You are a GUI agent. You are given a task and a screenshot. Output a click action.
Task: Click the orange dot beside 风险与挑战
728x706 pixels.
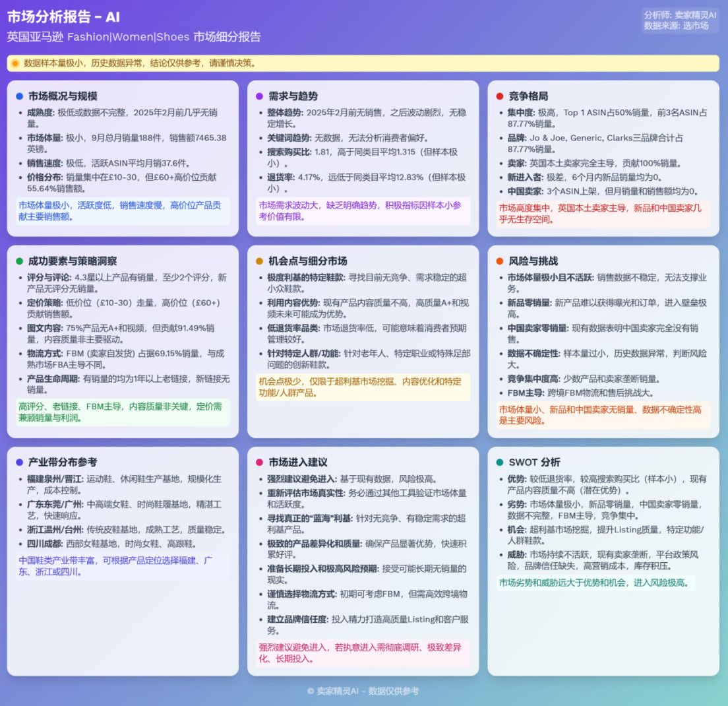point(500,261)
